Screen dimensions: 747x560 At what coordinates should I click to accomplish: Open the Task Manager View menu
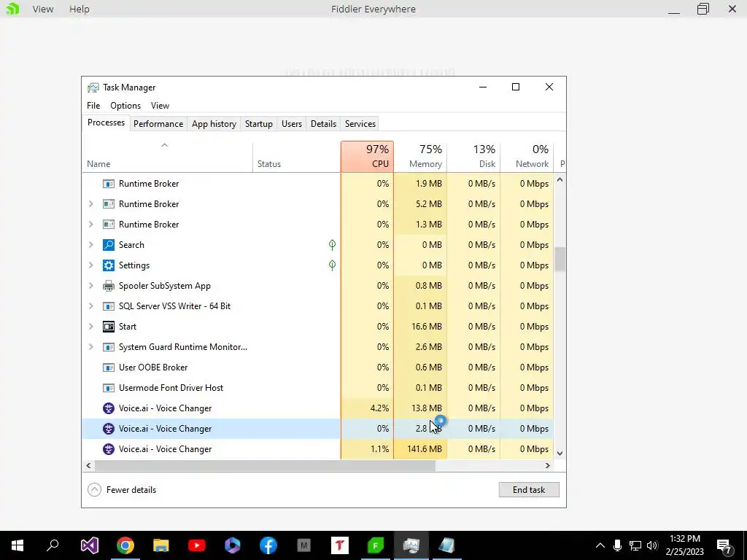[x=160, y=106]
